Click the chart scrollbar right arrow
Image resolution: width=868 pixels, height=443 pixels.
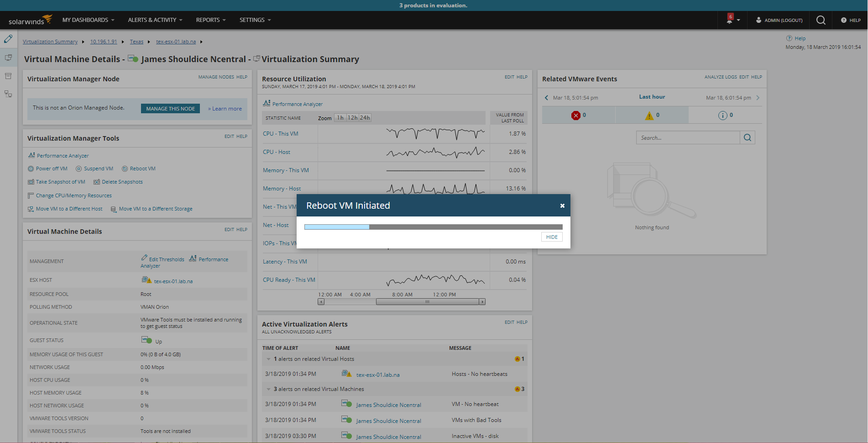coord(482,302)
